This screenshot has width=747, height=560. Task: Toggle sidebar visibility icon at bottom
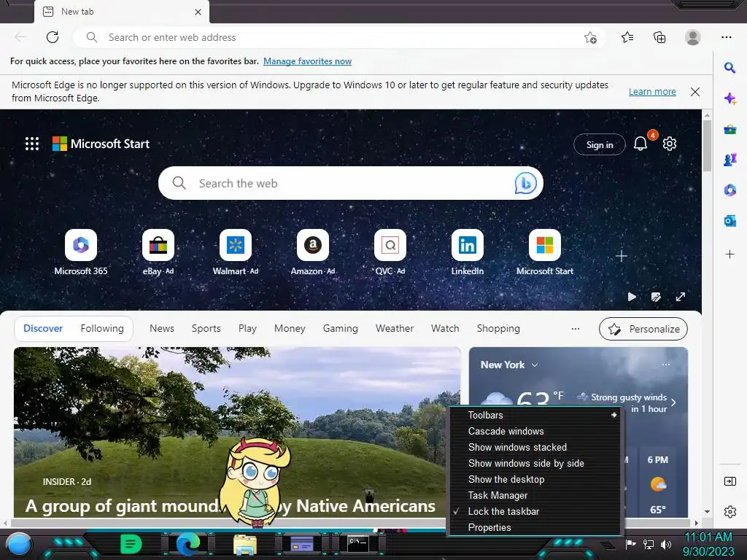tap(729, 481)
